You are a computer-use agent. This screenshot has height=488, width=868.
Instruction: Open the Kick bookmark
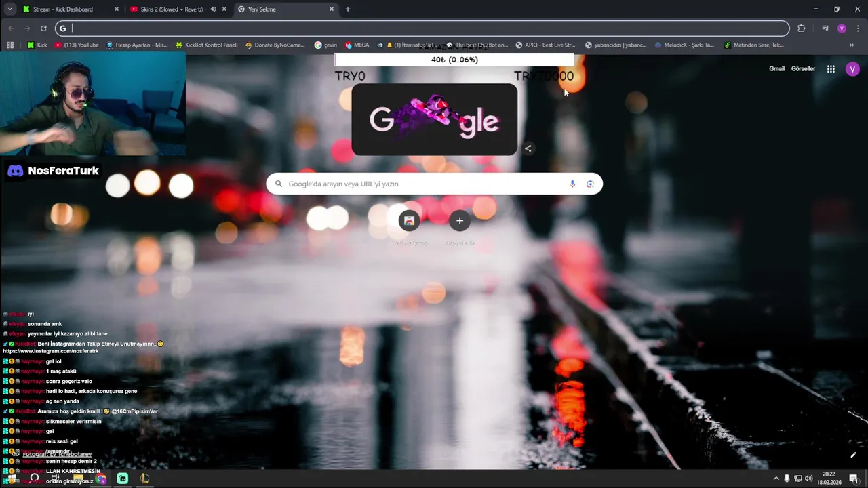point(37,45)
